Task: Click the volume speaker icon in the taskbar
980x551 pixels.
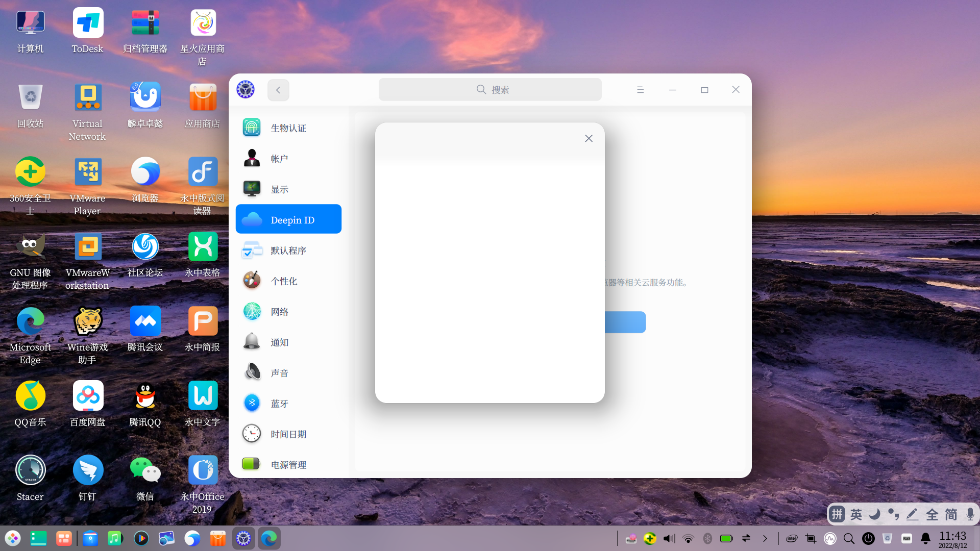Action: (669, 538)
